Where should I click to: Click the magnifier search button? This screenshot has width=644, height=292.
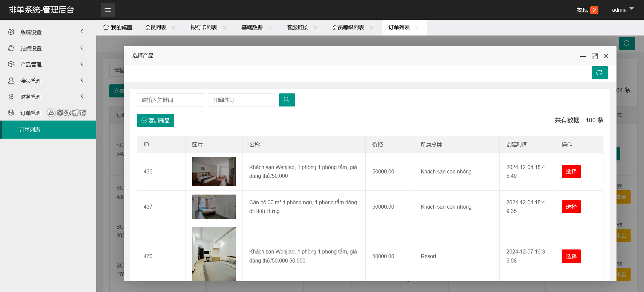(287, 100)
